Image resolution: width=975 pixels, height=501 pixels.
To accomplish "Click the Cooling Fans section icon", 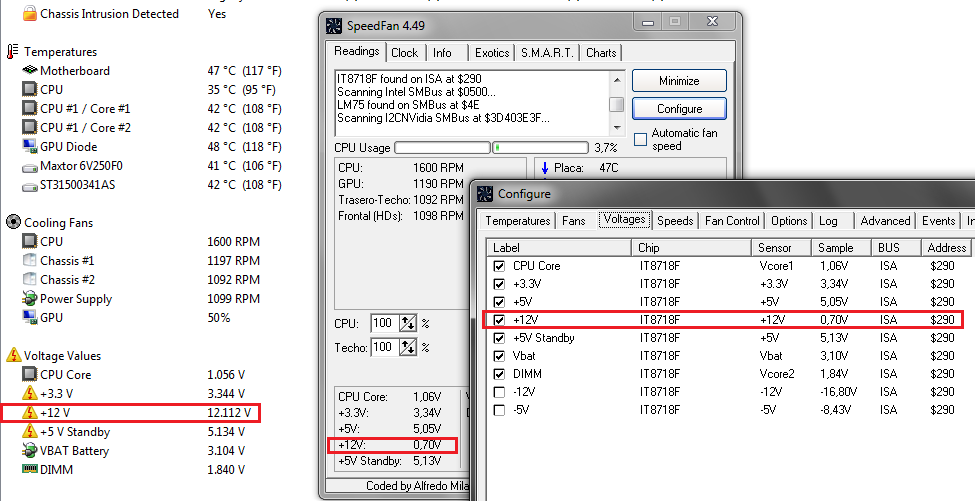I will coord(13,222).
